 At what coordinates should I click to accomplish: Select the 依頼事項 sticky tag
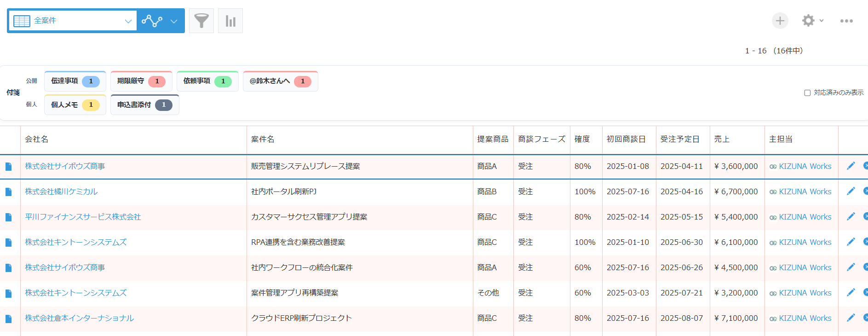point(207,81)
